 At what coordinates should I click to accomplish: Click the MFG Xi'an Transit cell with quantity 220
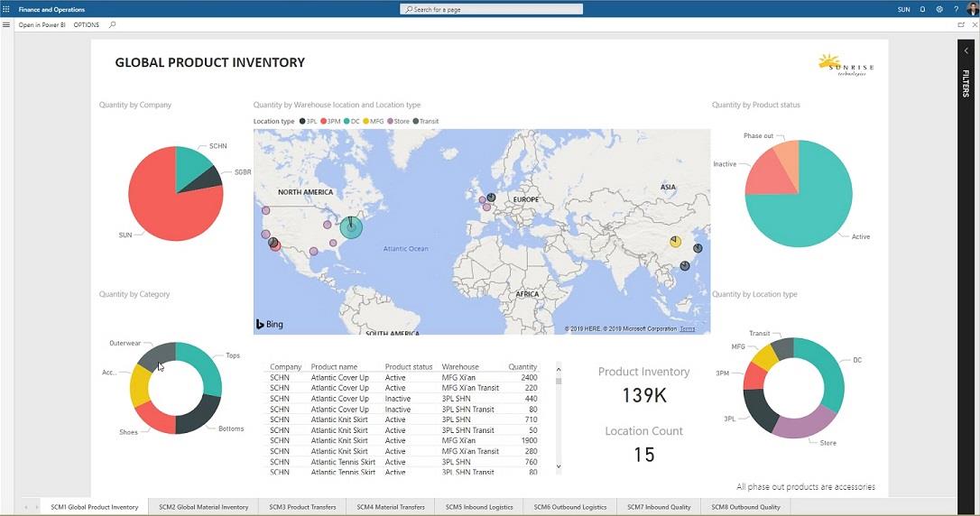(x=470, y=388)
